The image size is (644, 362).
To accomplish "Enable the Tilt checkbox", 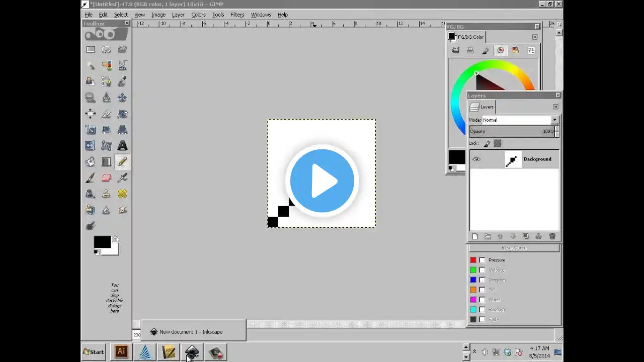I will (x=482, y=290).
